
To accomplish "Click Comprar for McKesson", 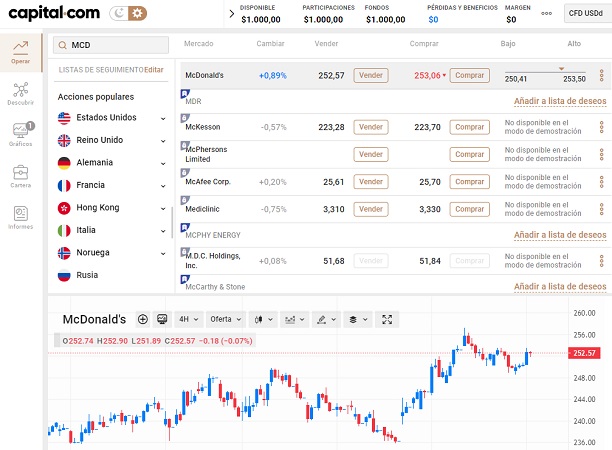I will (x=470, y=127).
